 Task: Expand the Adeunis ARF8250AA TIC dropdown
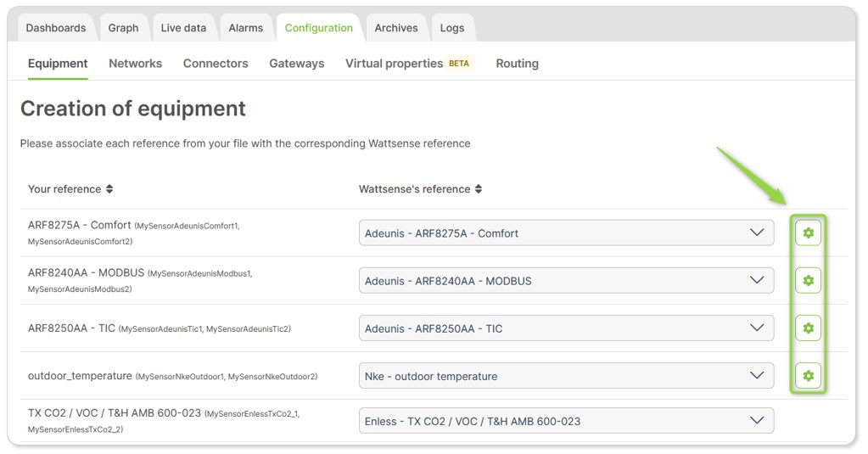tap(566, 328)
